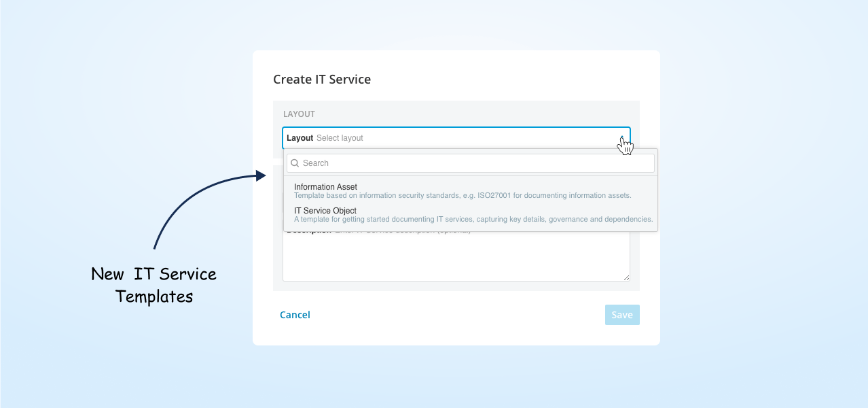Click the layout Search input field
Image resolution: width=868 pixels, height=408 pixels.
click(470, 163)
